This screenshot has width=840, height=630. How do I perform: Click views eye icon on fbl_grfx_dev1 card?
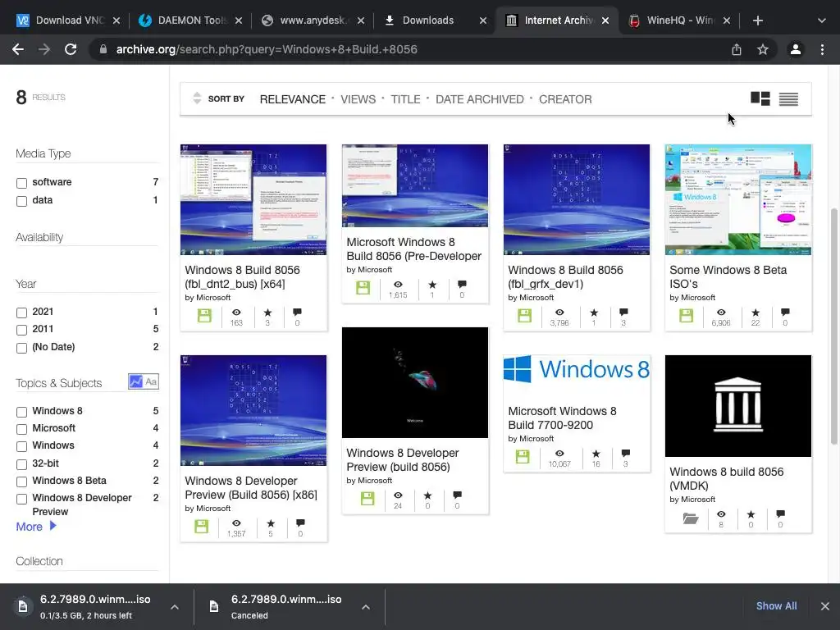pyautogui.click(x=559, y=313)
